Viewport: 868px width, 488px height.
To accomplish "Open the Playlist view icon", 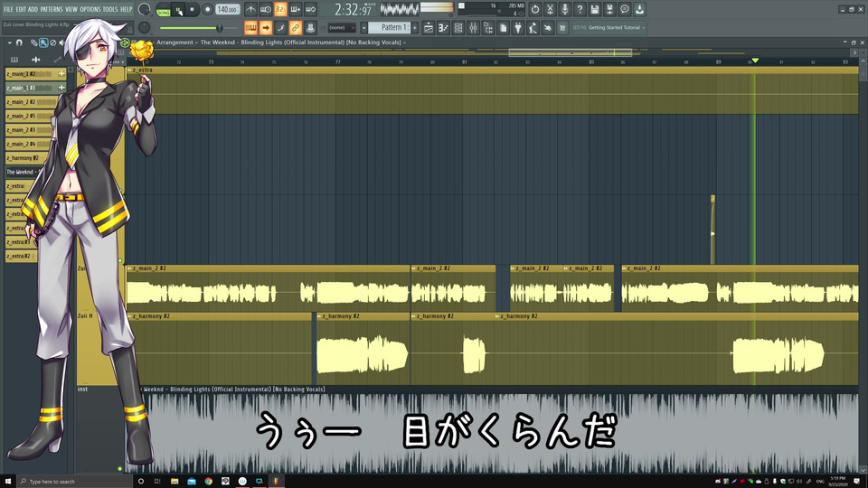I will [429, 28].
